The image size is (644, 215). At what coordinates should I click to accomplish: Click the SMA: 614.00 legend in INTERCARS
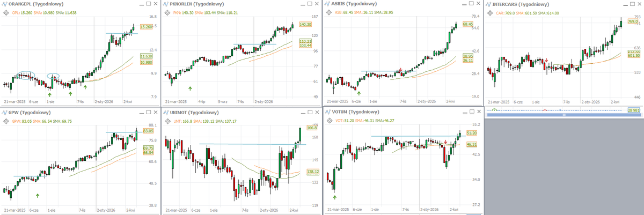[548, 13]
